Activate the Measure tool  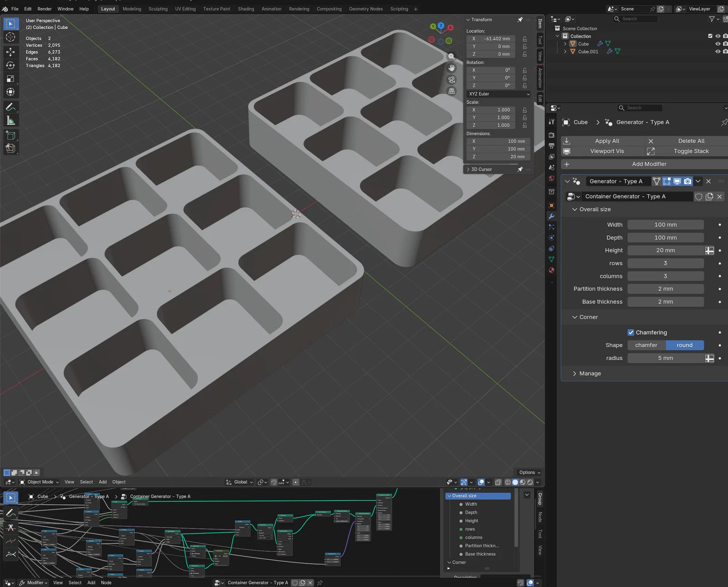coord(10,121)
